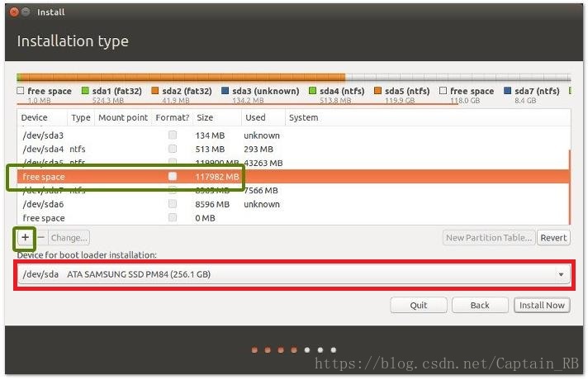588x380 pixels.
Task: Toggle Format checkbox in 0 MB free space row
Action: pyautogui.click(x=173, y=217)
